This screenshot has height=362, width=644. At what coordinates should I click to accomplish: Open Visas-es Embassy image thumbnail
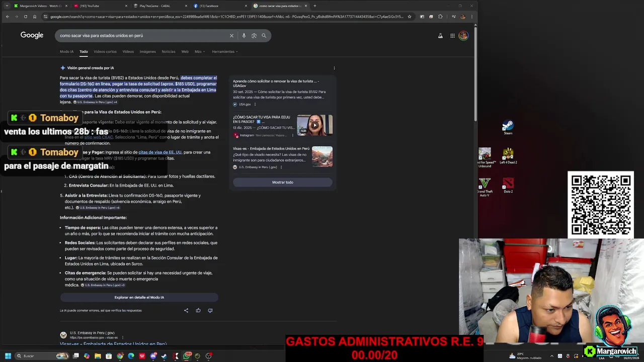322,157
